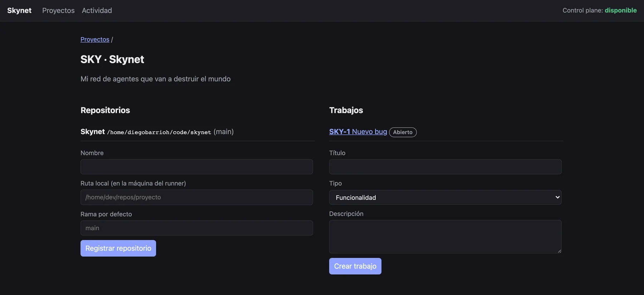This screenshot has height=295, width=644.
Task: Click the repository path /home/diegobarrioh/code/skynet
Action: [x=159, y=132]
